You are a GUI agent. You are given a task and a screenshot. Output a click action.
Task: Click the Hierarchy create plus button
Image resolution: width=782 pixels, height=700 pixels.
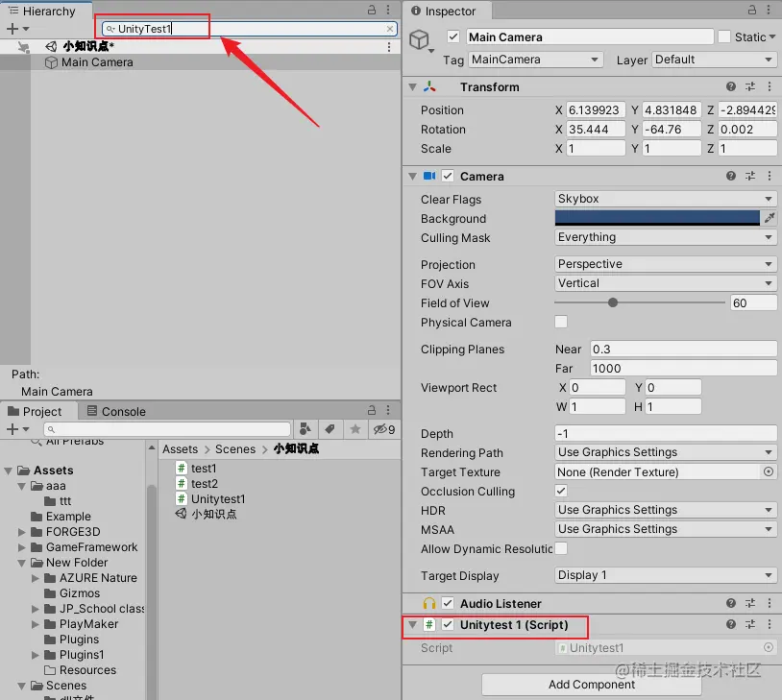point(12,29)
